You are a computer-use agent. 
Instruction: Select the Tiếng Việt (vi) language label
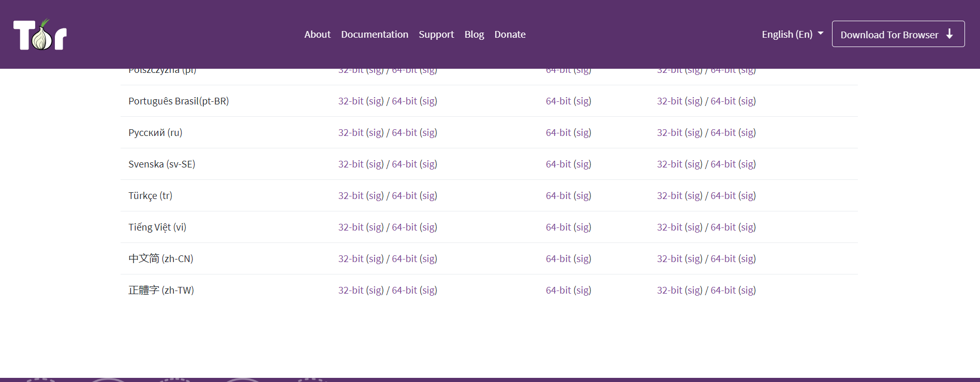(157, 227)
